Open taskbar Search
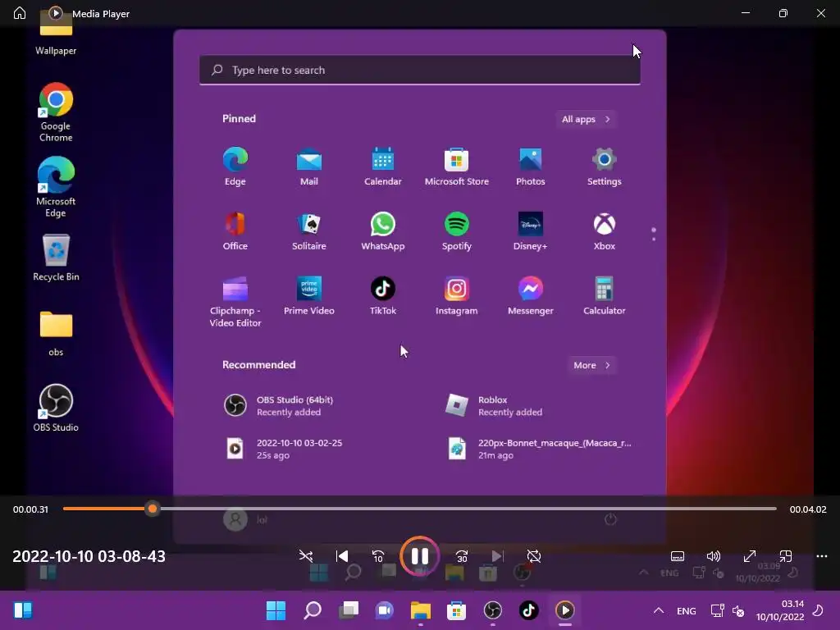The width and height of the screenshot is (840, 630). pos(313,610)
